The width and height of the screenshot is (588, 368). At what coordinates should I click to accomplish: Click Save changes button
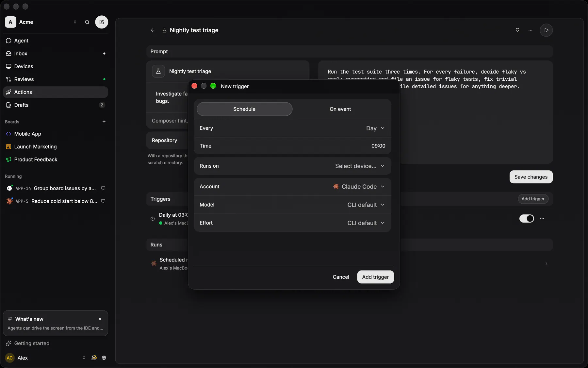click(x=531, y=177)
